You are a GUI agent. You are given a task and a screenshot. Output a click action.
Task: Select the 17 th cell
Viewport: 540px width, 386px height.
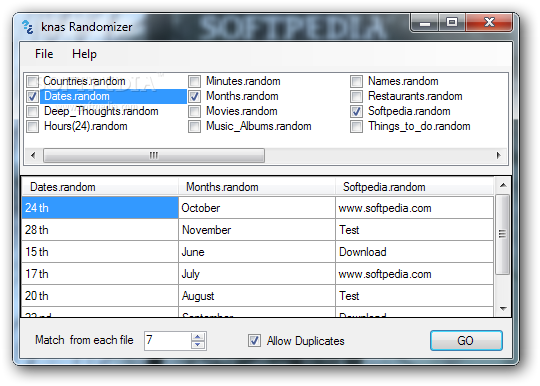coord(100,274)
